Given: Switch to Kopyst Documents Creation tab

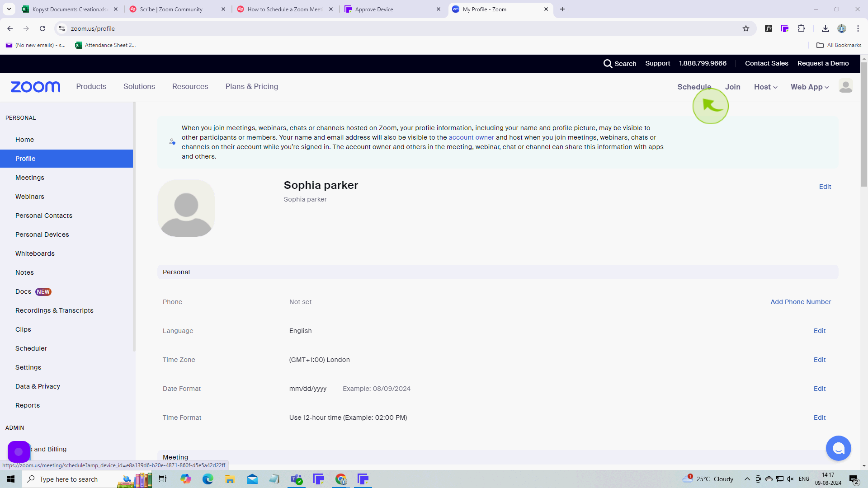Looking at the screenshot, I should (x=70, y=9).
